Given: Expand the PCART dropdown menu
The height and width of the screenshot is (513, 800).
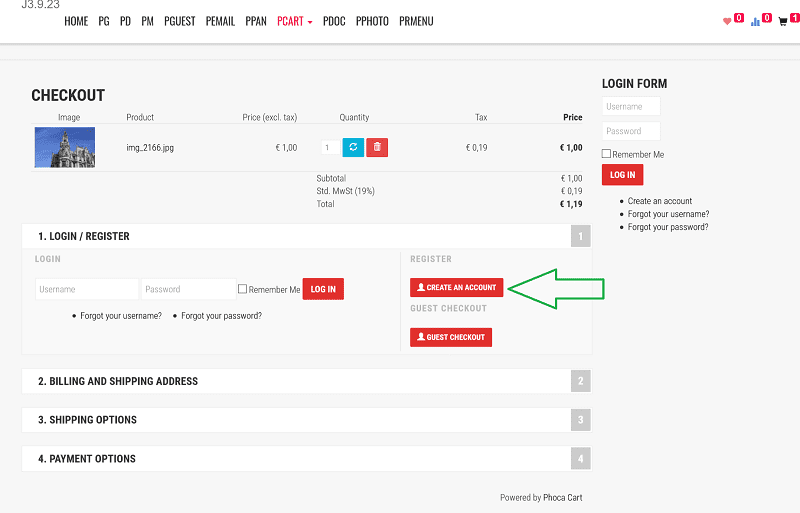Looking at the screenshot, I should tap(294, 21).
